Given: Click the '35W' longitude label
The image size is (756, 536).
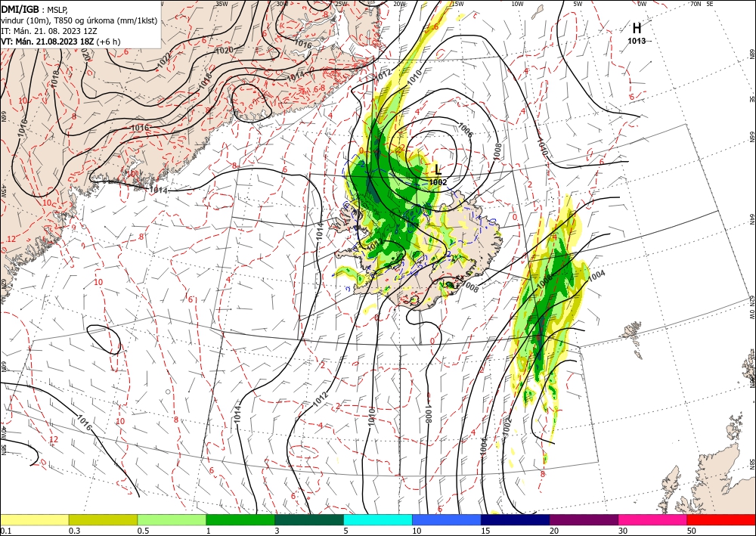Looking at the screenshot, I should (222, 3).
